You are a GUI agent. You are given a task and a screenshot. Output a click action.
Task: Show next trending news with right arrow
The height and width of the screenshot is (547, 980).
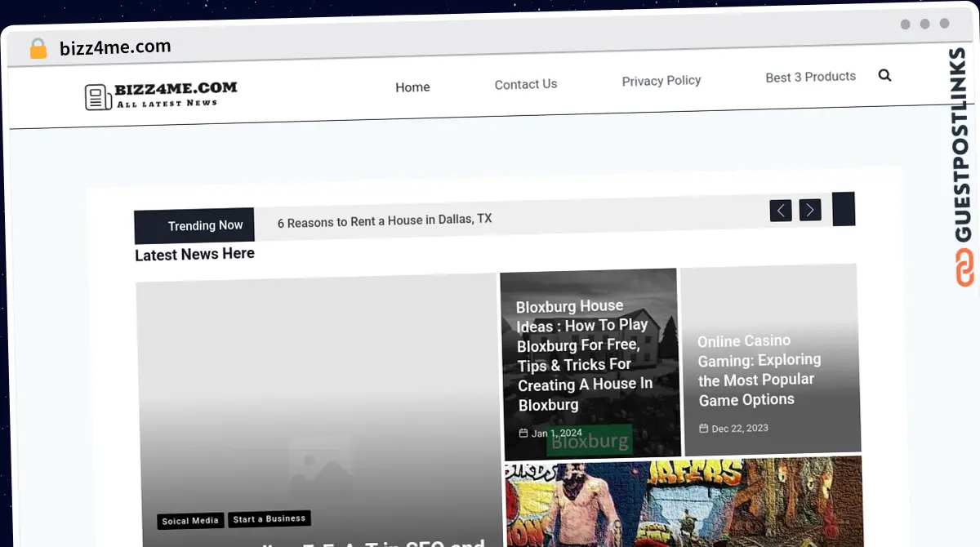(810, 210)
